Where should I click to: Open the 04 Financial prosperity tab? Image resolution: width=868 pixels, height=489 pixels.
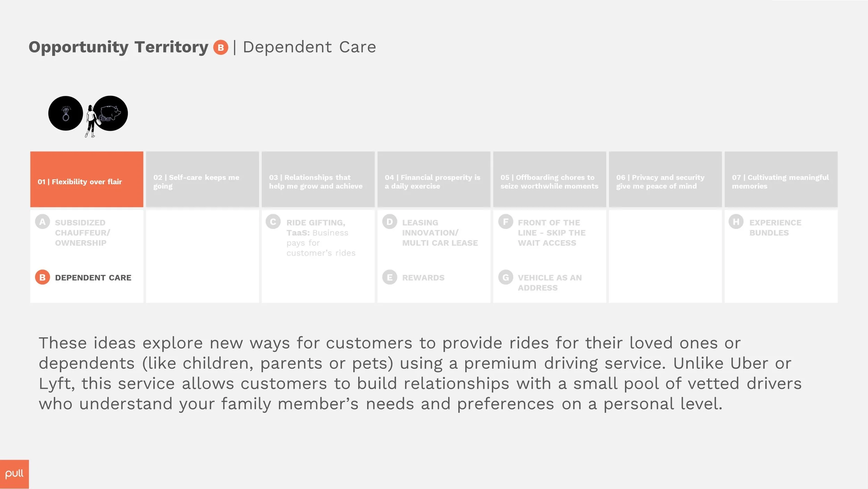(x=434, y=179)
